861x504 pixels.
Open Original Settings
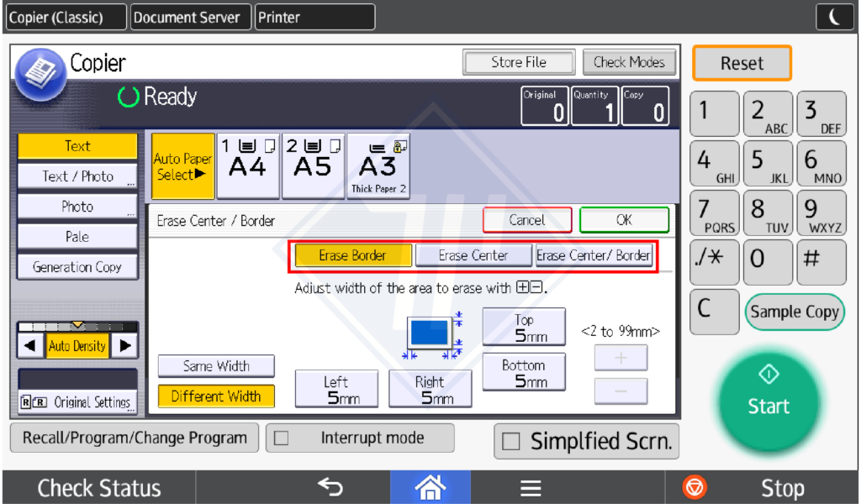[77, 402]
